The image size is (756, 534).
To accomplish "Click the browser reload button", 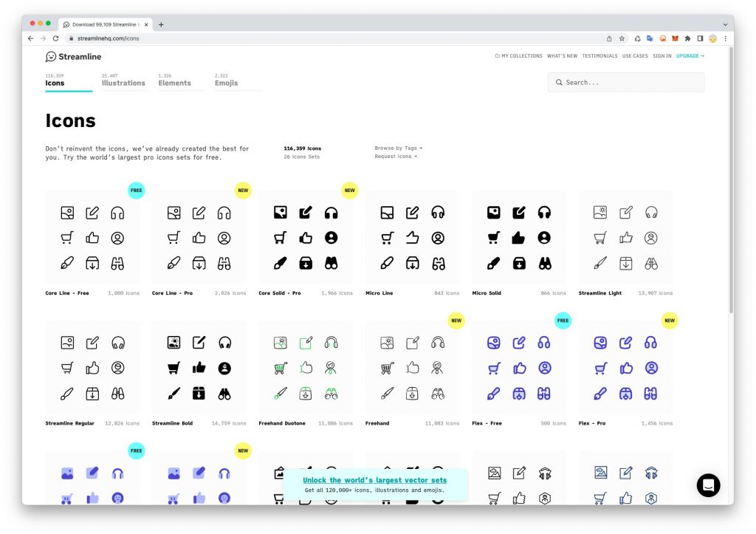I will point(55,38).
